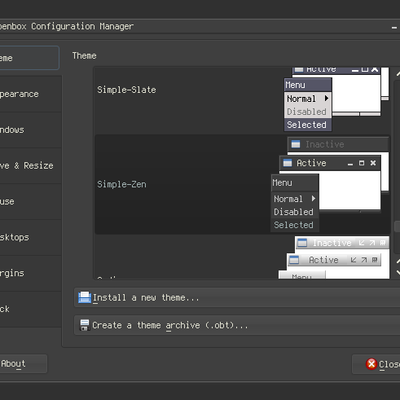Click the Selected item in Simple-Zen menu preview
This screenshot has width=400, height=400.
(x=294, y=225)
